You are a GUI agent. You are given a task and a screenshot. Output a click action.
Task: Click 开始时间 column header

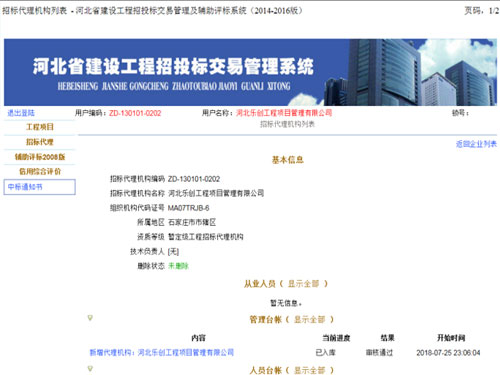pyautogui.click(x=451, y=338)
